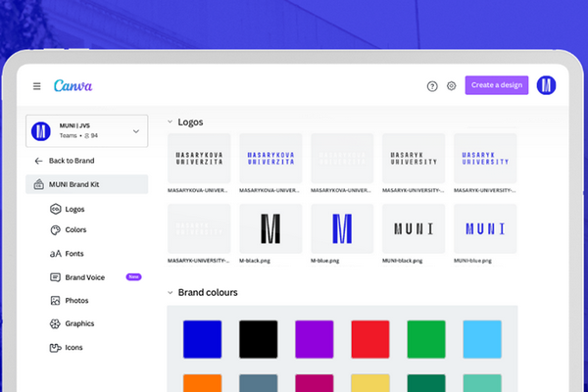Image resolution: width=588 pixels, height=392 pixels.
Task: Pick the yellow brand colour swatch
Action: pyautogui.click(x=370, y=383)
